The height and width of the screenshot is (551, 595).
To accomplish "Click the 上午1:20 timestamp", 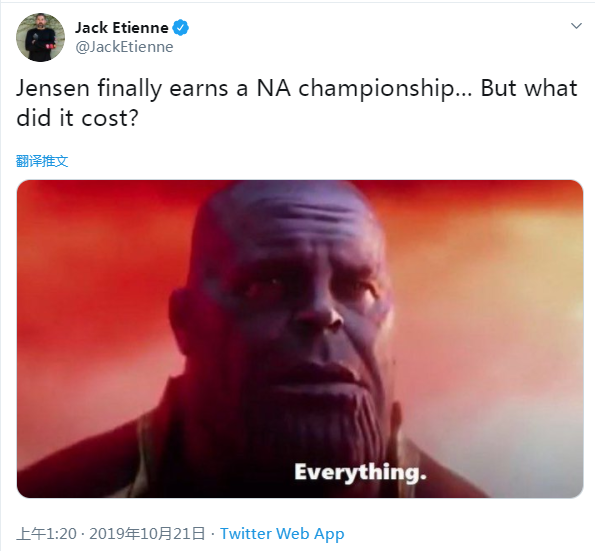I will tap(46, 534).
